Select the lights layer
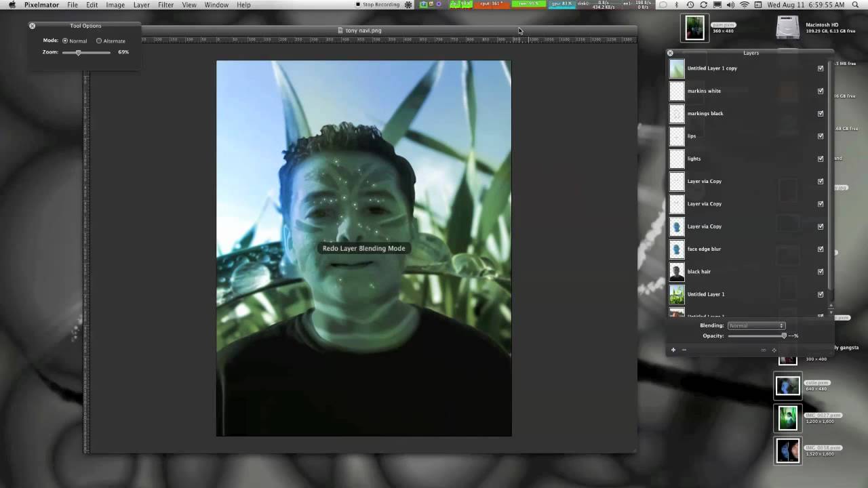 click(747, 159)
